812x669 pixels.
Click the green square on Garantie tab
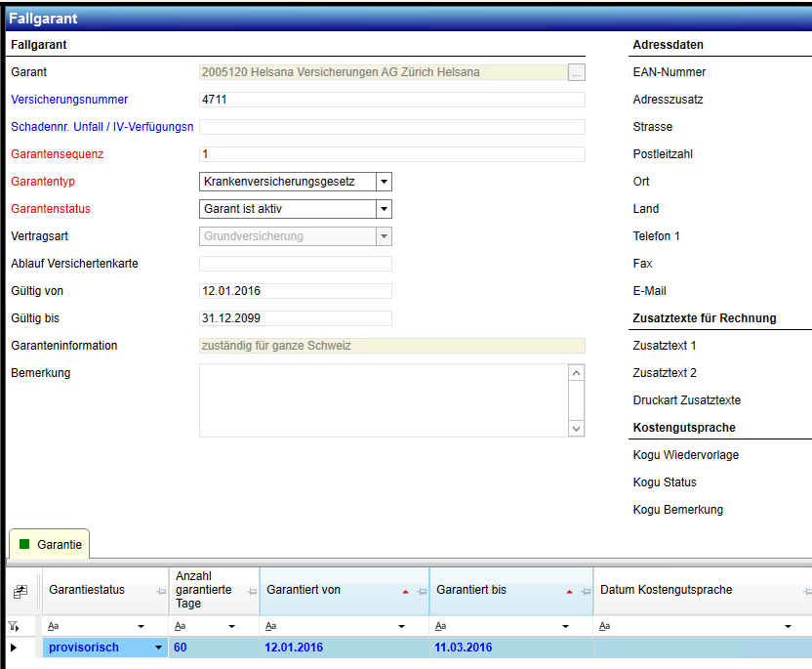[25, 544]
